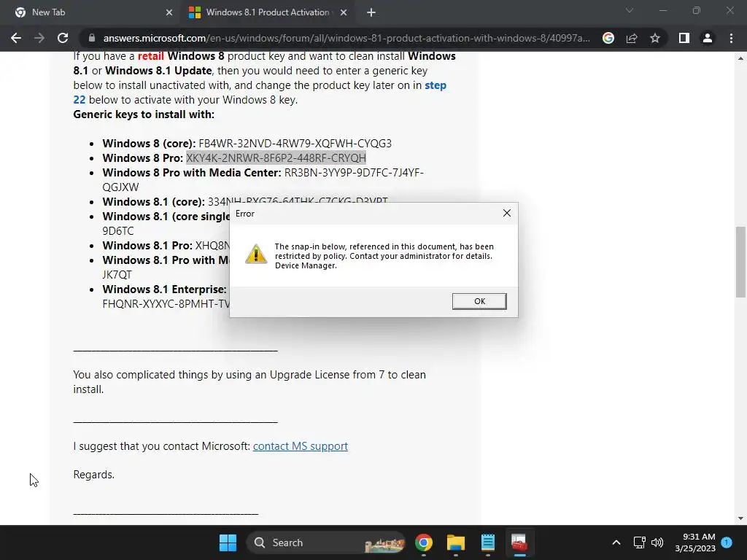Select 'Windows 8 Pro with Media Center' label
The image size is (747, 560).
[192, 172]
